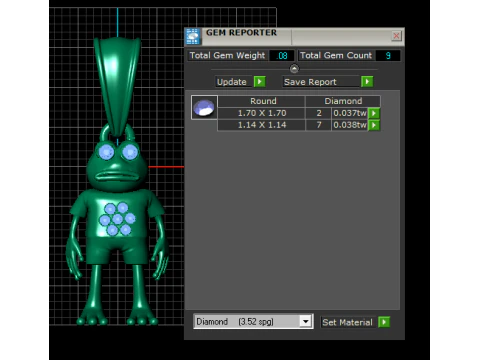Click the Total Gem Weight label
The image size is (480, 360).
[x=228, y=55]
